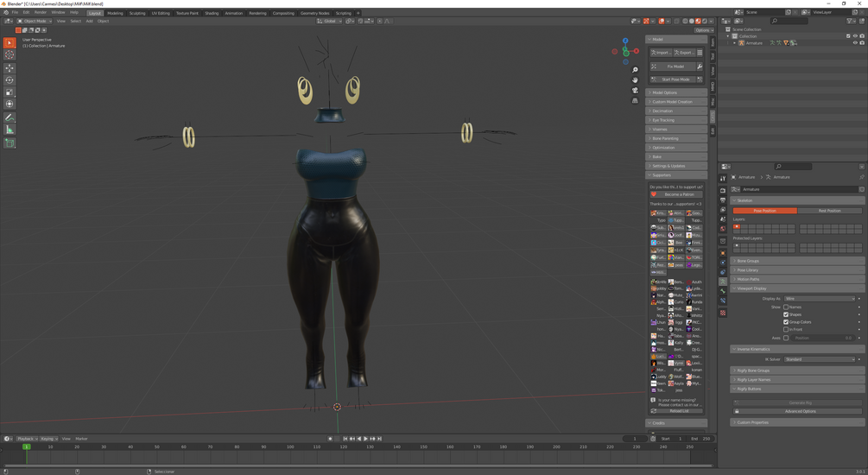The image size is (868, 475).
Task: Toggle the camera view icon
Action: (635, 90)
